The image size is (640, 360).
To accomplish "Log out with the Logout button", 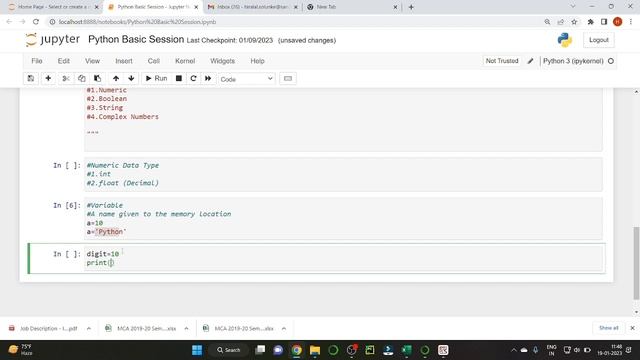I will click(598, 40).
